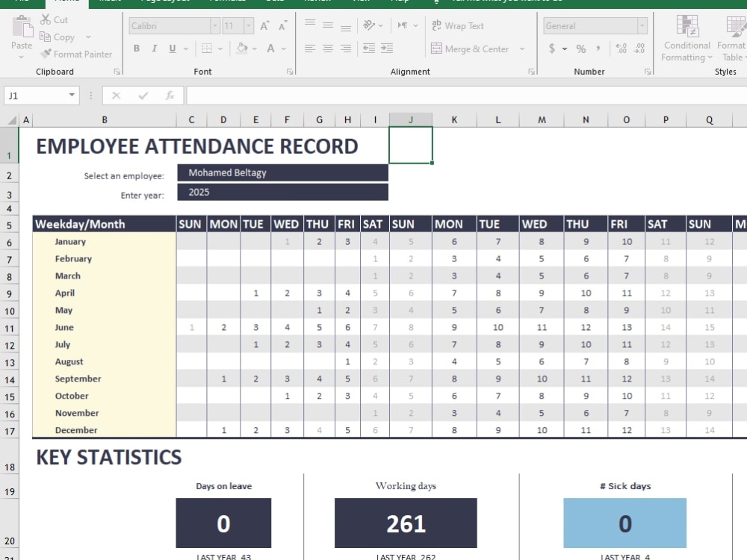Apply Comma Style format
Image resolution: width=747 pixels, height=560 pixels.
point(598,48)
